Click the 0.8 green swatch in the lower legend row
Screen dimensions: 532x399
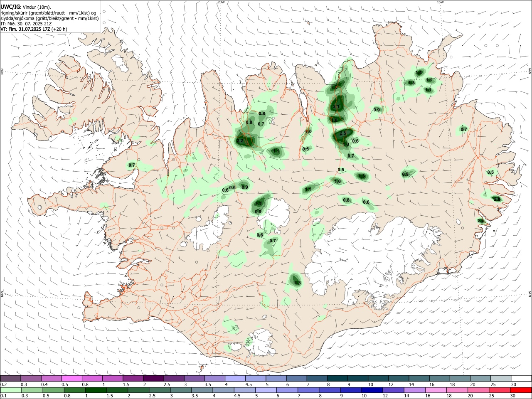point(74,390)
